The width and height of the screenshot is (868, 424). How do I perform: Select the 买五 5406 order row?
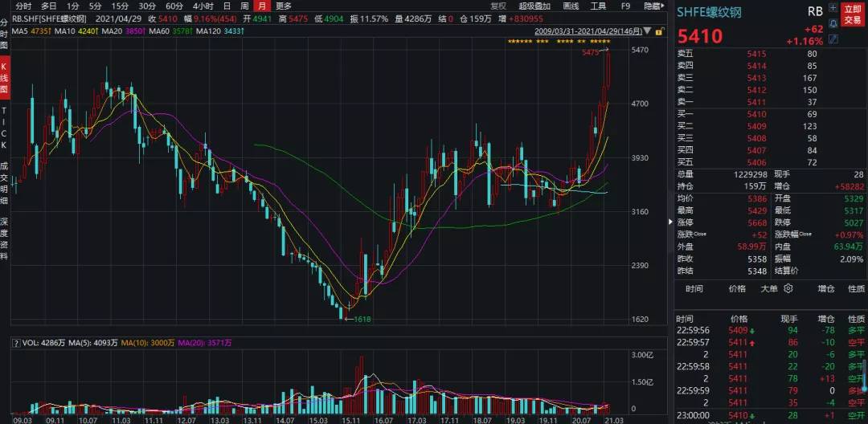pyautogui.click(x=747, y=162)
